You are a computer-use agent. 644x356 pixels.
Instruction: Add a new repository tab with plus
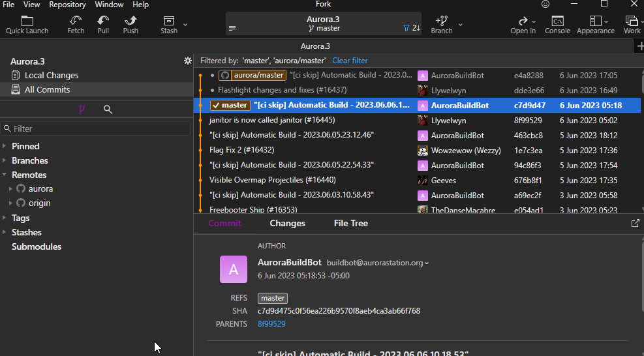click(x=640, y=46)
